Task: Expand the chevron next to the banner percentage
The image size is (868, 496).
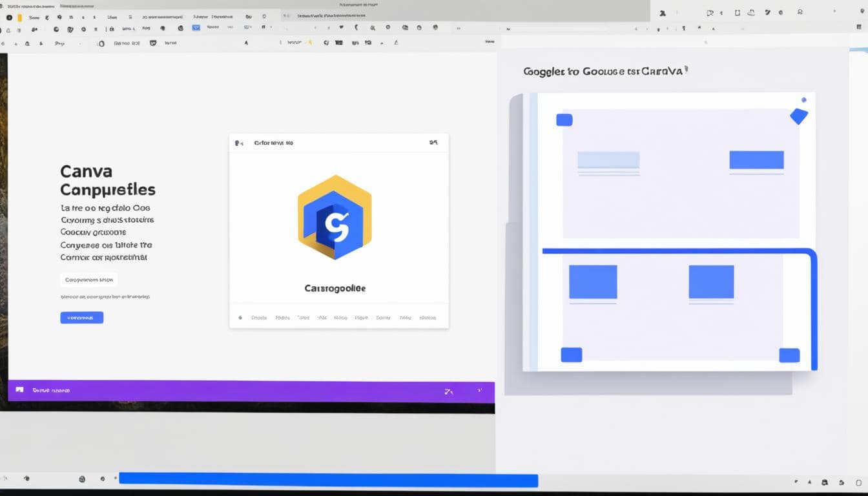Action: click(479, 391)
